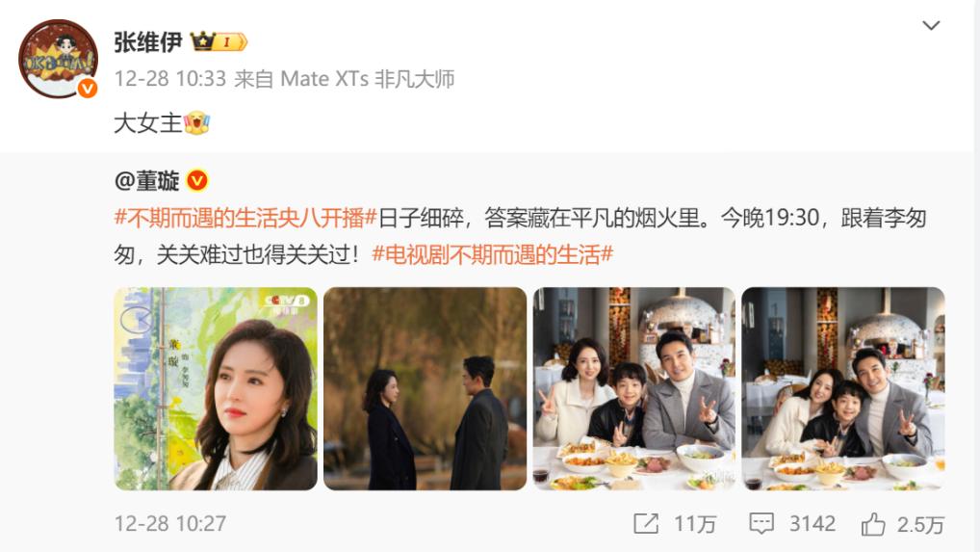Screen dimensions: 980x552
Task: Open hashtag #电视剧不期而遇的生活#
Action: click(x=493, y=254)
